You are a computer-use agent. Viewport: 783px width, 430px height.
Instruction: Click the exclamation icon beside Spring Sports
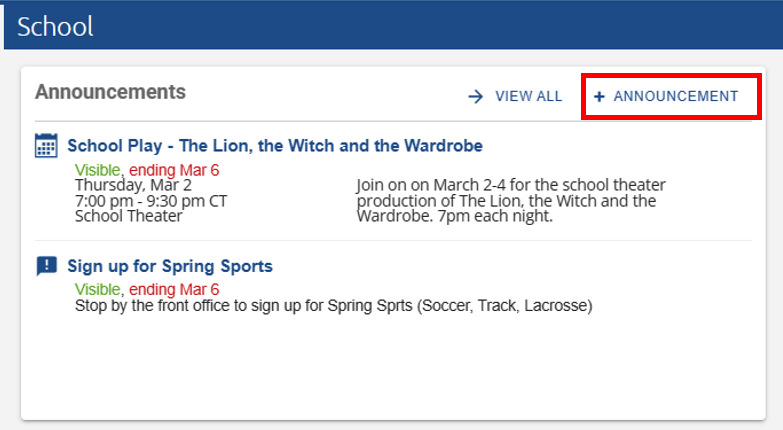click(x=46, y=266)
